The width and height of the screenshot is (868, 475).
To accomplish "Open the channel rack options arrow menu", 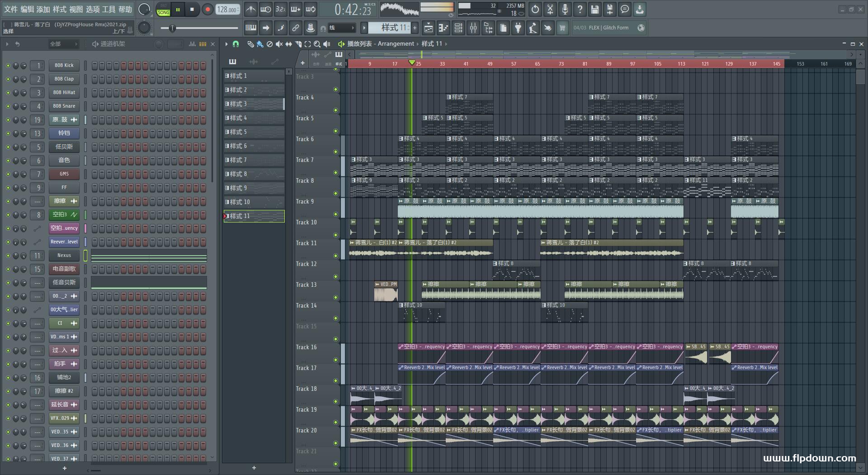I will click(x=7, y=44).
